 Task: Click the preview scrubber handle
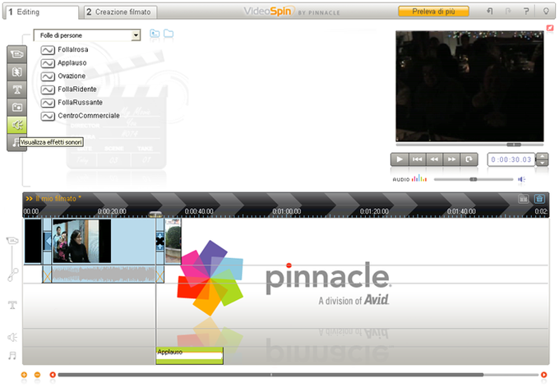coord(514,145)
